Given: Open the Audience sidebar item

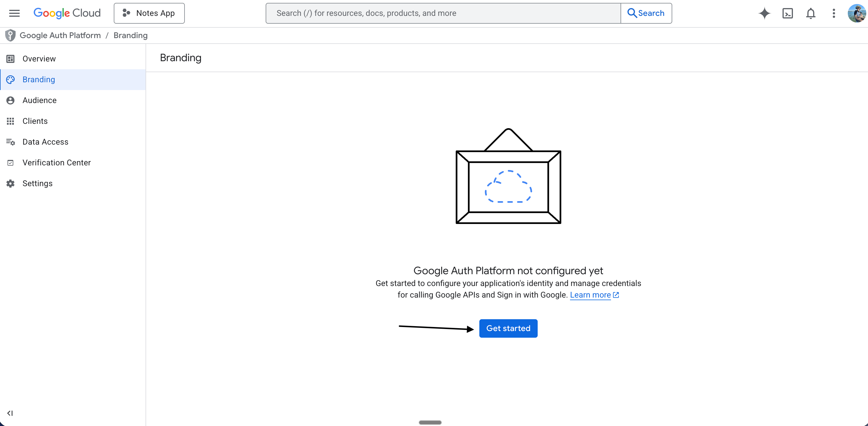Looking at the screenshot, I should click(73, 100).
